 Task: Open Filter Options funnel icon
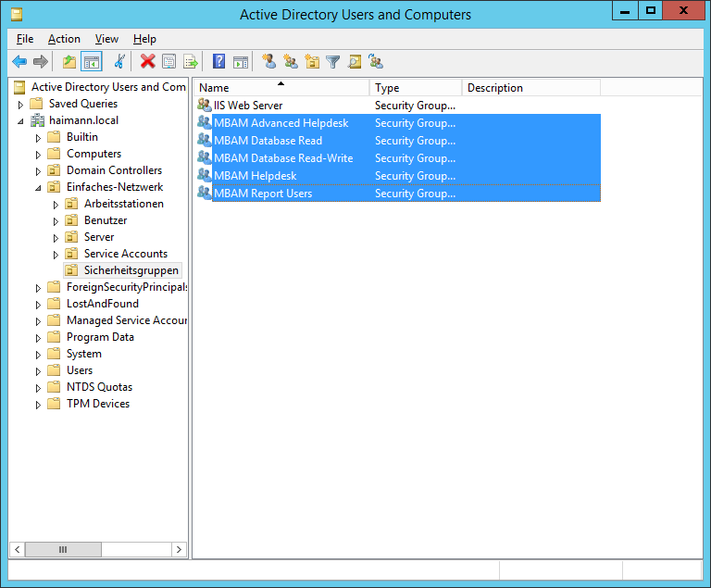[x=333, y=61]
